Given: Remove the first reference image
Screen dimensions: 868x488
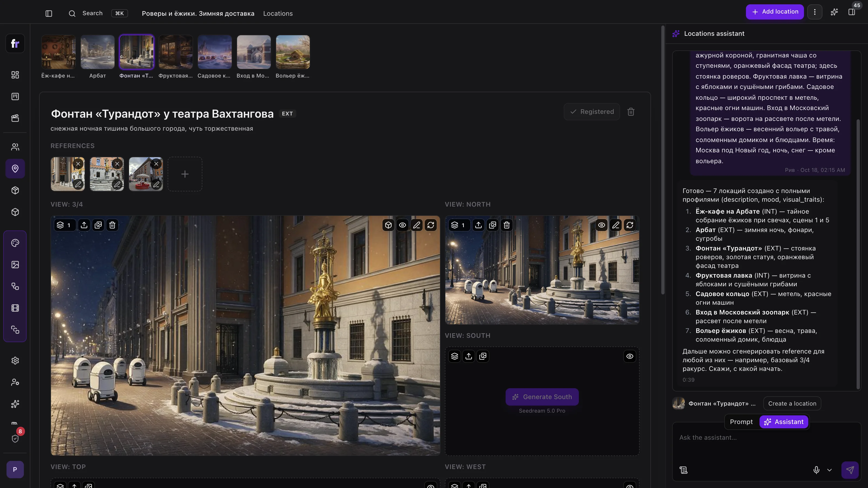Looking at the screenshot, I should 78,164.
